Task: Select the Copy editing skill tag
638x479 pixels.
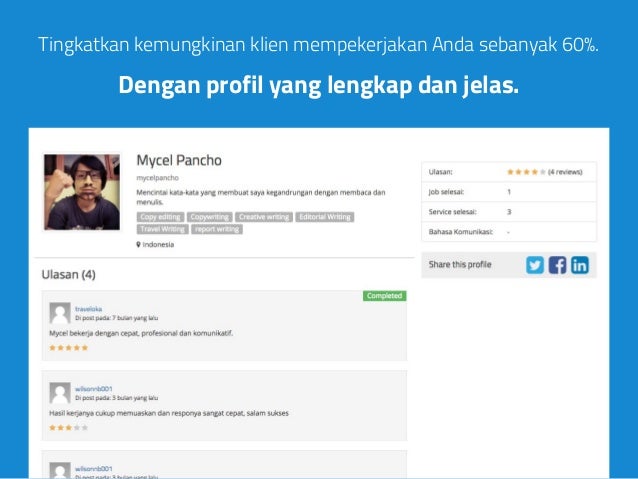Action: (160, 217)
